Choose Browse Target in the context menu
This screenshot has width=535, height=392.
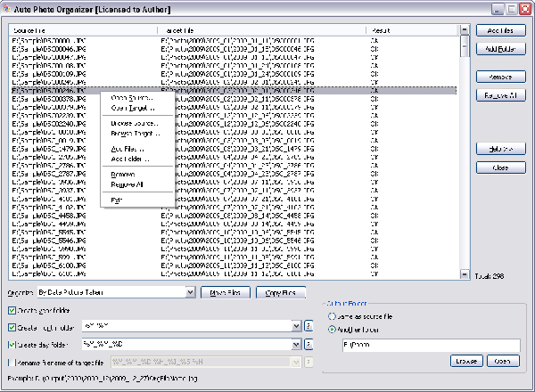point(135,133)
